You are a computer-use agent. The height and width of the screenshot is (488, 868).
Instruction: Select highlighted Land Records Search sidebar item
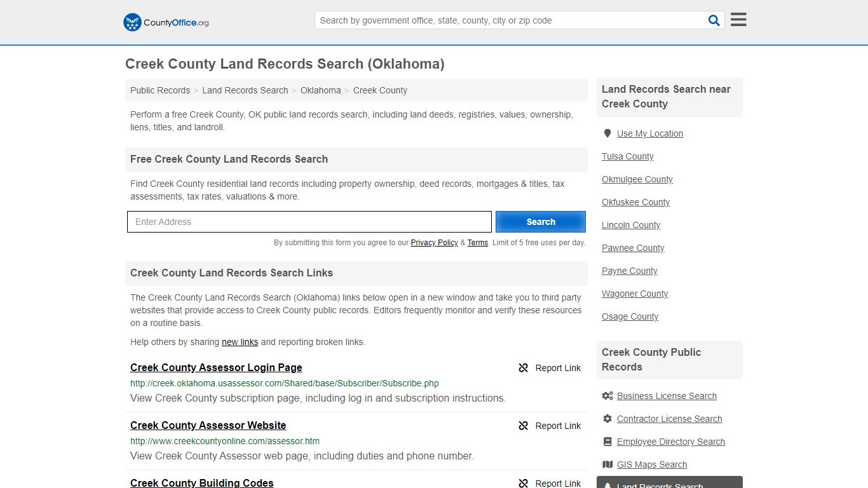(x=670, y=482)
